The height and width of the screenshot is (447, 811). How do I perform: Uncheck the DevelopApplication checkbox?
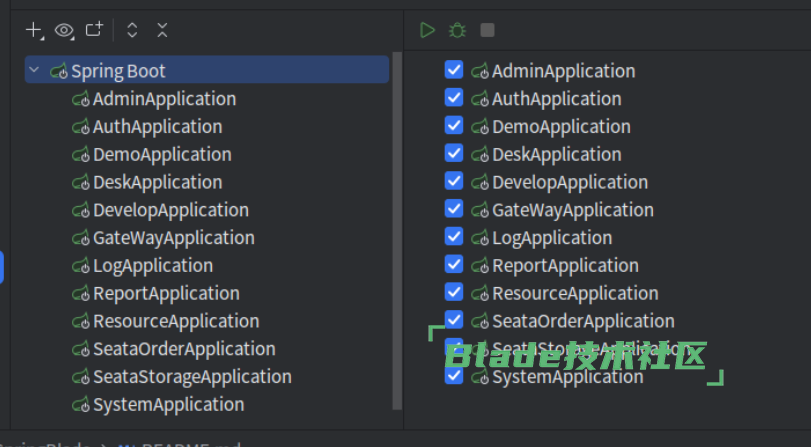click(454, 181)
